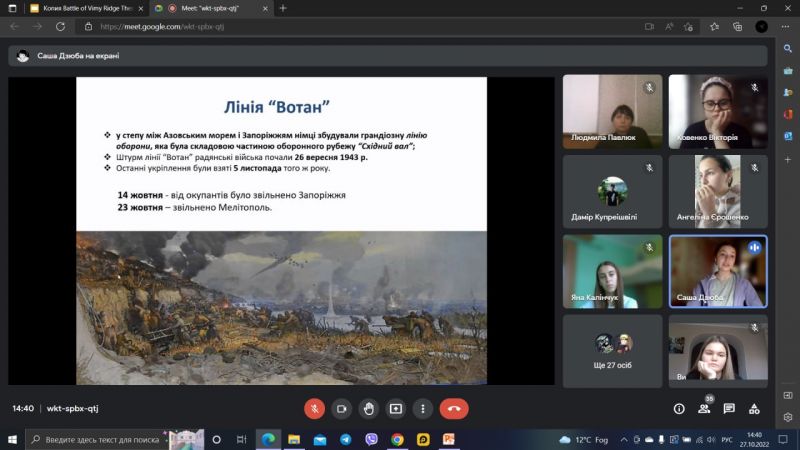Open the Windows Start menu
This screenshot has height=450, width=800.
click(12, 439)
